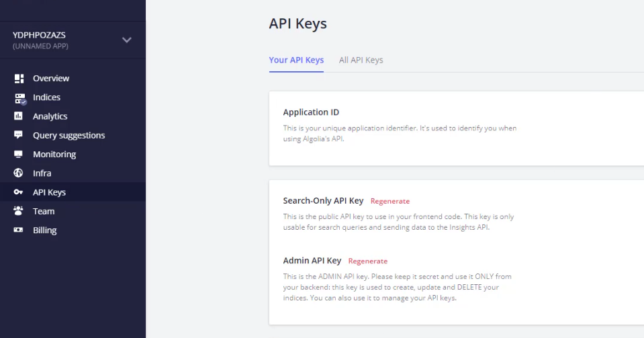The image size is (644, 338).
Task: Select the Billing money icon
Action: (19, 230)
